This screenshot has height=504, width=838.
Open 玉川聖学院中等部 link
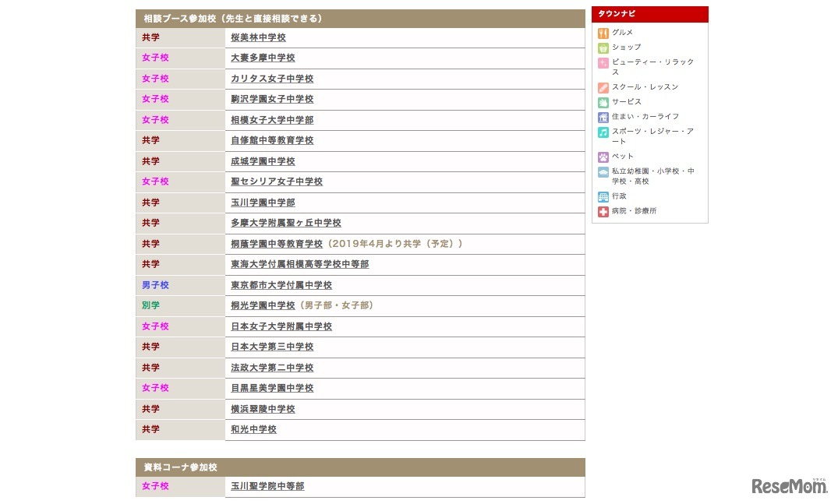pos(267,486)
